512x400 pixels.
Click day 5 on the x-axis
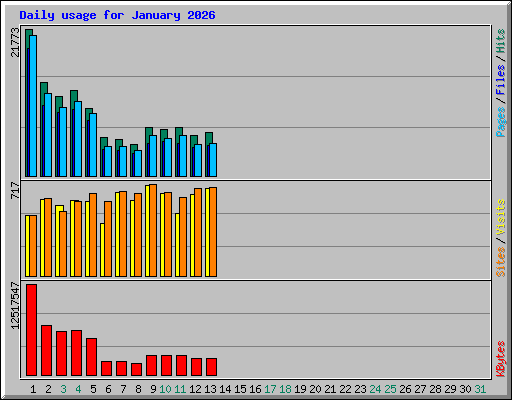point(93,389)
